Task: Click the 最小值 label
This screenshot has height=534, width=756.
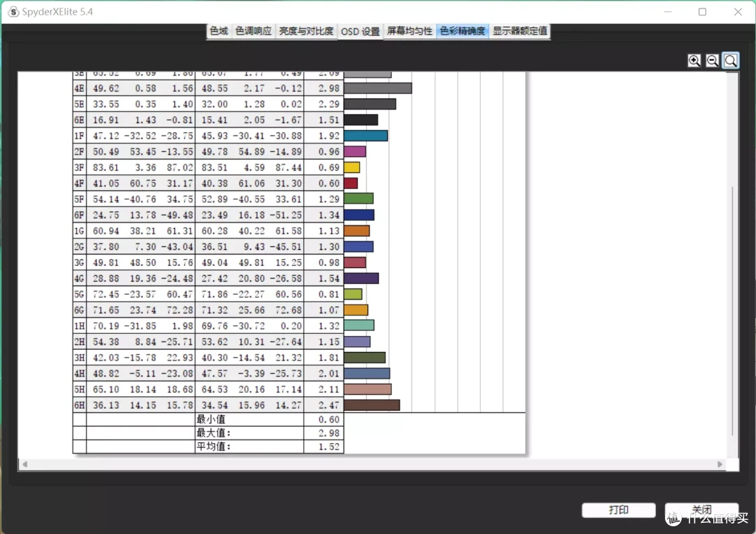Action: pyautogui.click(x=211, y=419)
